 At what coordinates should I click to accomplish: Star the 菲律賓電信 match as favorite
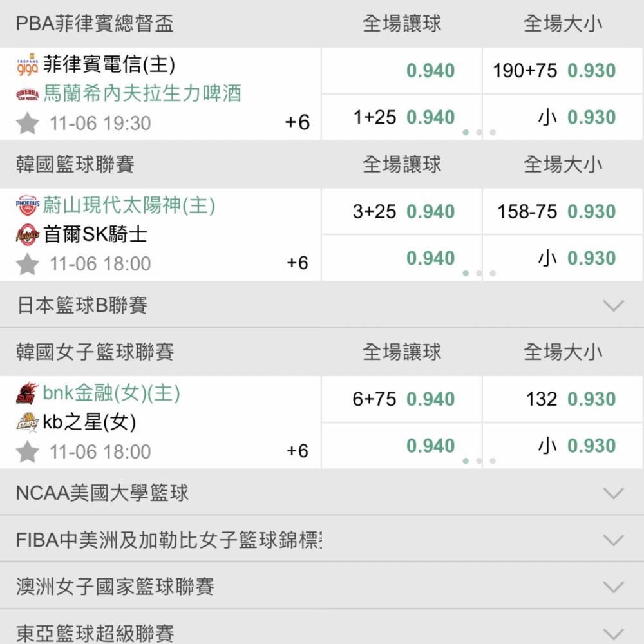click(x=28, y=123)
